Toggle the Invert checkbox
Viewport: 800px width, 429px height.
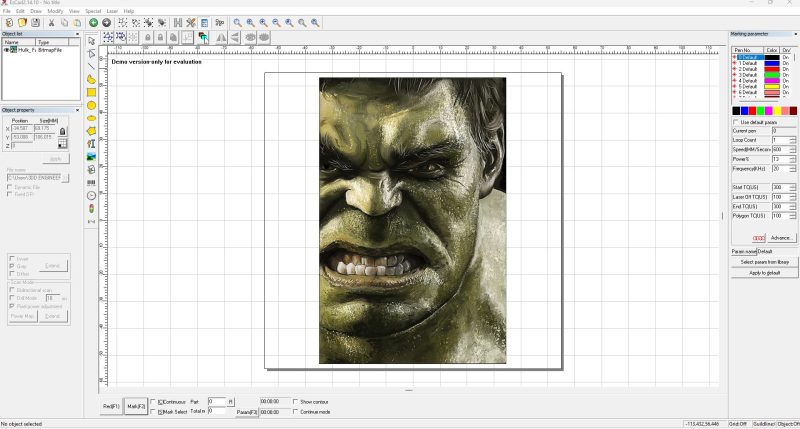12,259
